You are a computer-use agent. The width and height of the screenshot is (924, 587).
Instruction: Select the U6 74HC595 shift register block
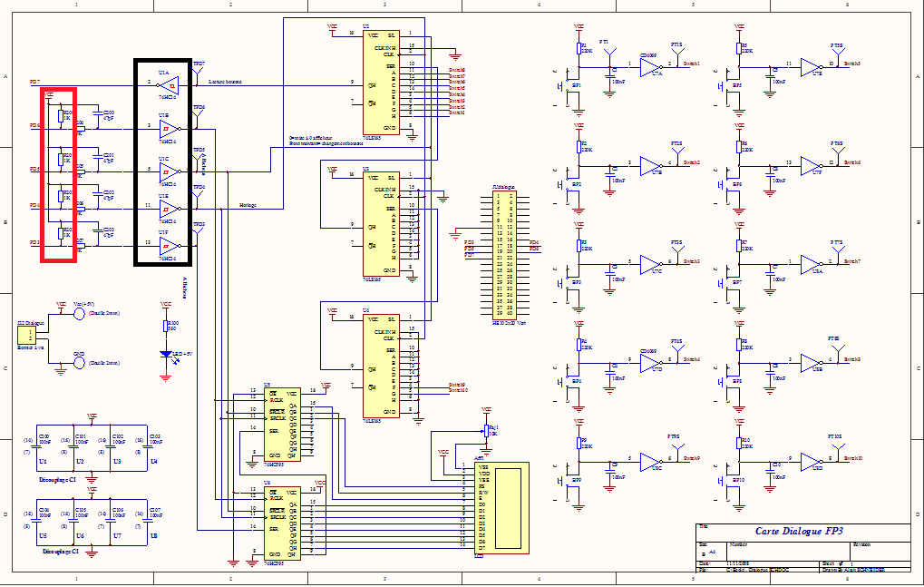click(x=282, y=523)
